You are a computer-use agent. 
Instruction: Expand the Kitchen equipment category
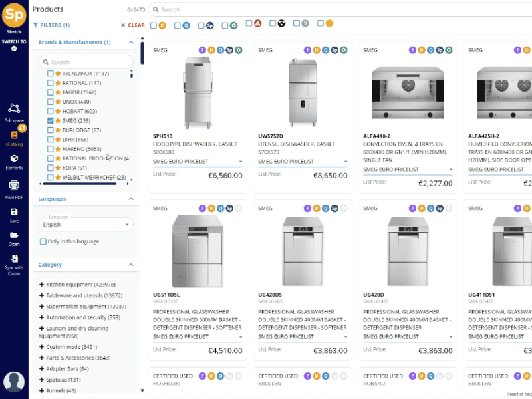[42, 285]
